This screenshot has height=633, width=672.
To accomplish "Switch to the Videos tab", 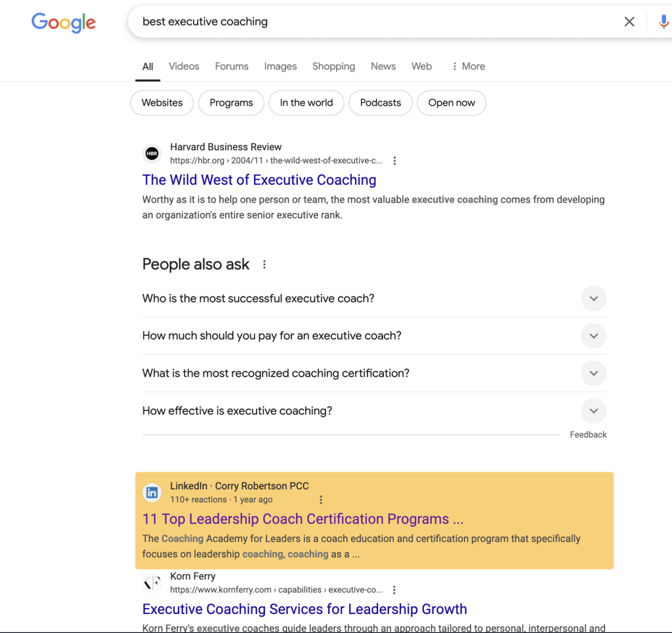I will point(184,66).
